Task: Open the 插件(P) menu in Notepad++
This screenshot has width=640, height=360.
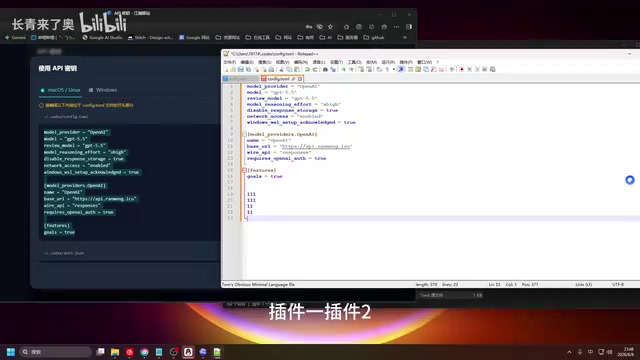Action: coord(406,62)
